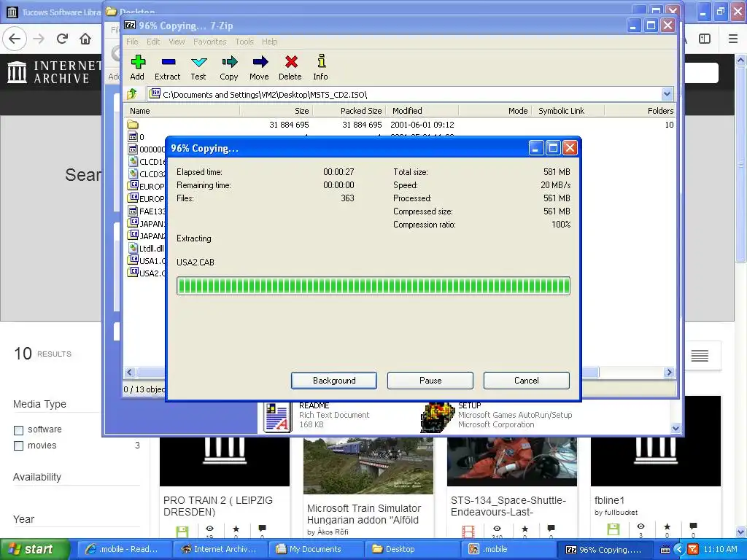Open the Favorites menu in 7-Zip
The width and height of the screenshot is (747, 560).
tap(209, 42)
